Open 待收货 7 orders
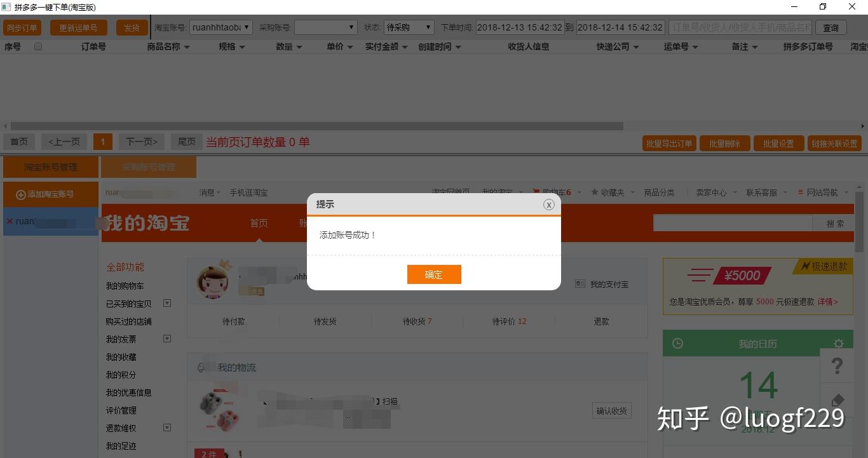 [x=417, y=321]
